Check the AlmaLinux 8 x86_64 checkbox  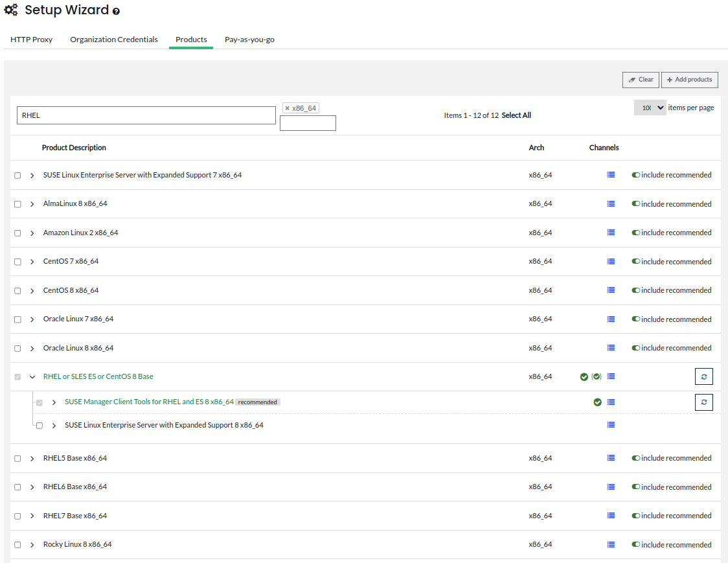click(17, 204)
